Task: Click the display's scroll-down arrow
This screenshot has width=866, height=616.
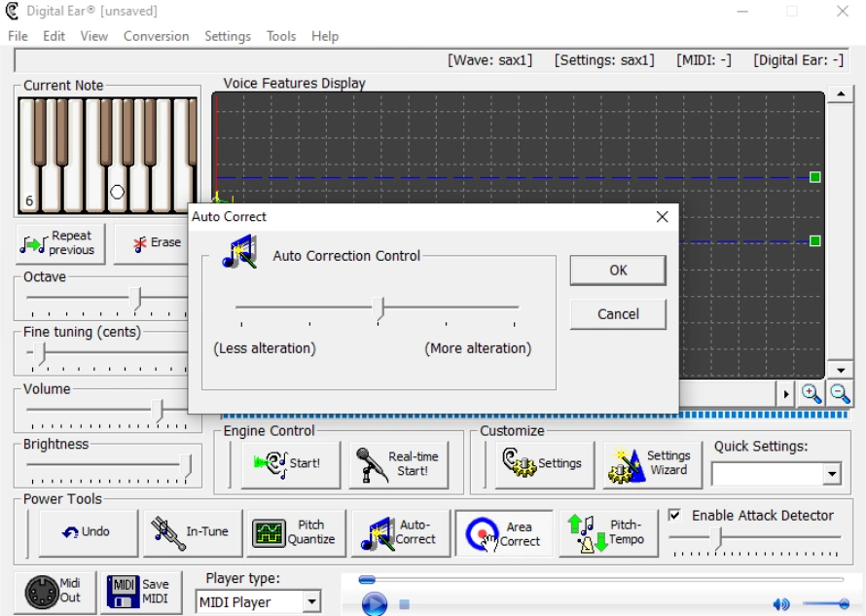Action: [x=841, y=370]
